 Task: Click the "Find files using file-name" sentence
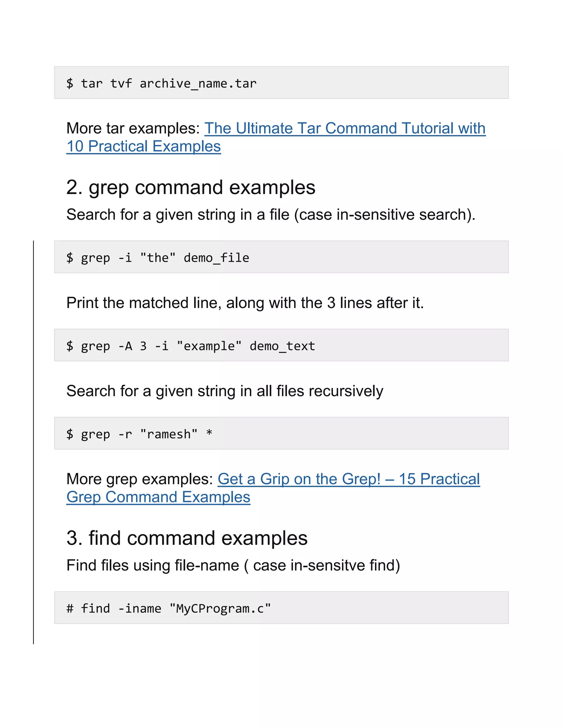point(233,565)
